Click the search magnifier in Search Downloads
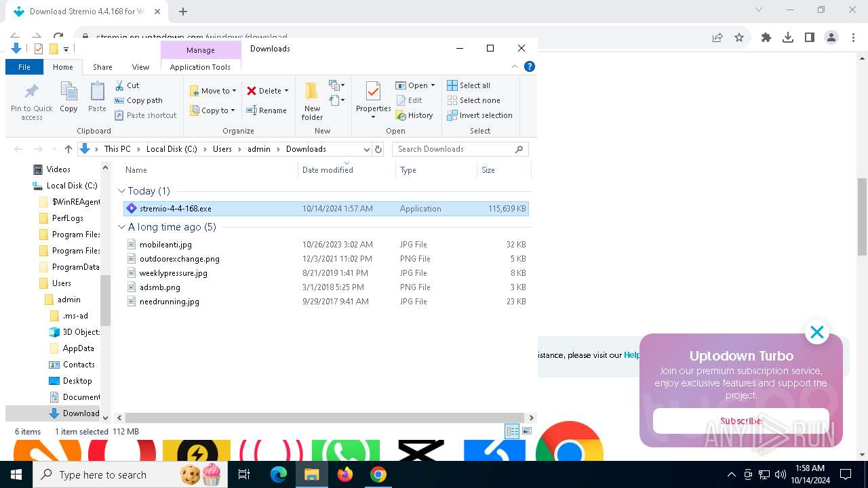The image size is (868, 488). (x=519, y=149)
